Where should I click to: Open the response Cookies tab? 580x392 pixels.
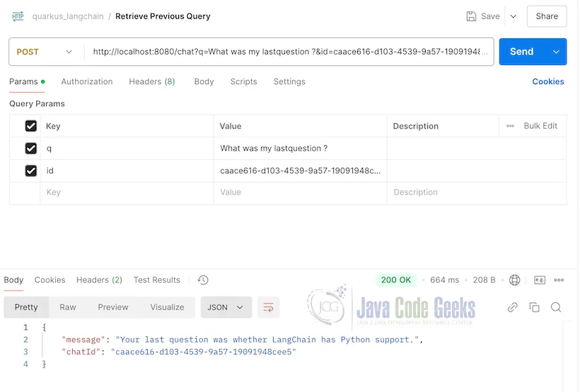click(x=50, y=280)
